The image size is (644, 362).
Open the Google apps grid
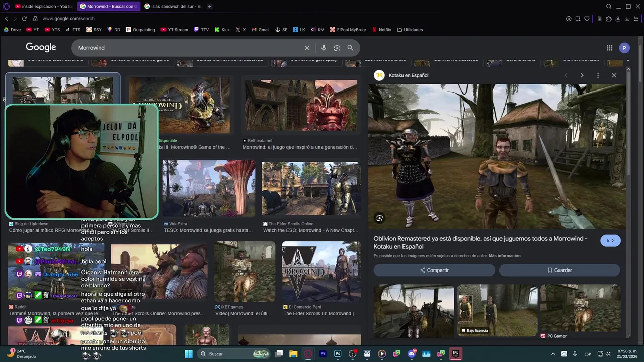click(610, 48)
